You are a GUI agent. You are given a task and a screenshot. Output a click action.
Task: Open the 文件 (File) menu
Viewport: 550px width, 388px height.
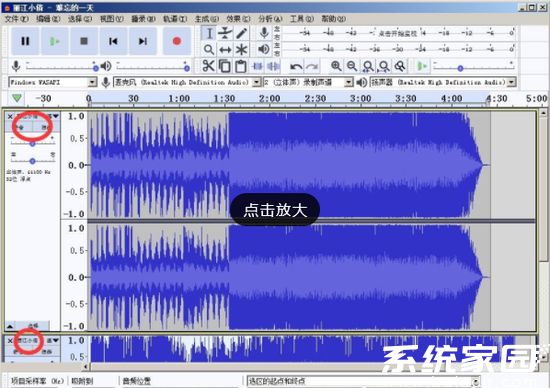coord(16,19)
